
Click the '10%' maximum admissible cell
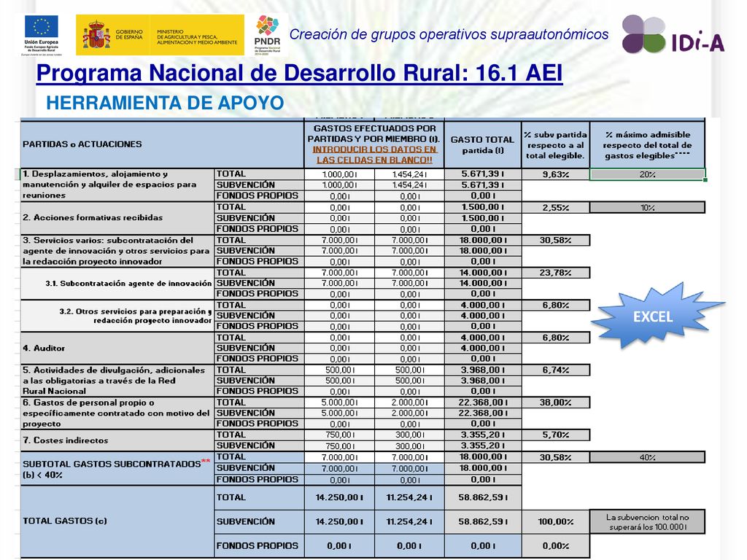(647, 207)
